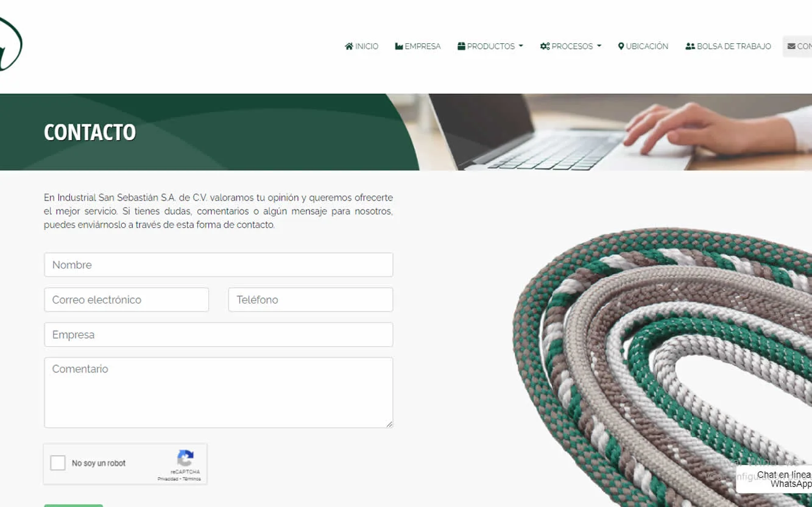Image resolution: width=812 pixels, height=507 pixels.
Task: Focus the Correo electrónico field
Action: point(127,300)
